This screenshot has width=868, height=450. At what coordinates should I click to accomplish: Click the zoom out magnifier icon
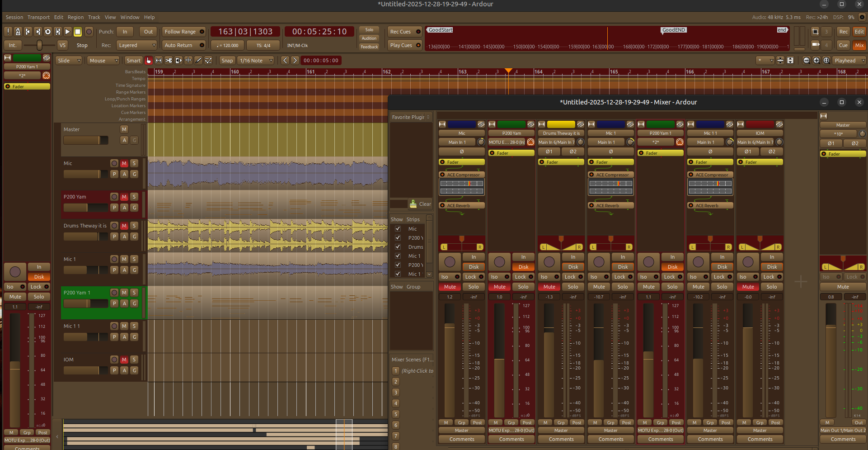point(807,61)
